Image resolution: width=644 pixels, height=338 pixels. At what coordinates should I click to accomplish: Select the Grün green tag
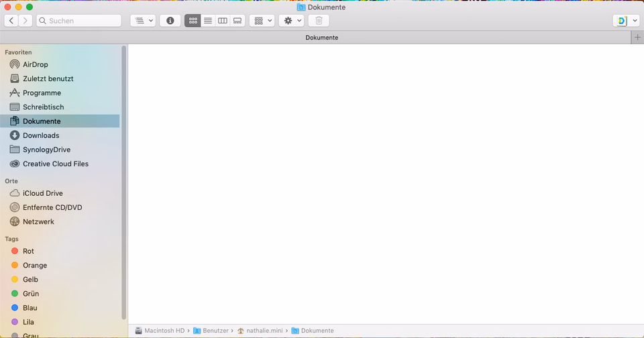(60, 294)
